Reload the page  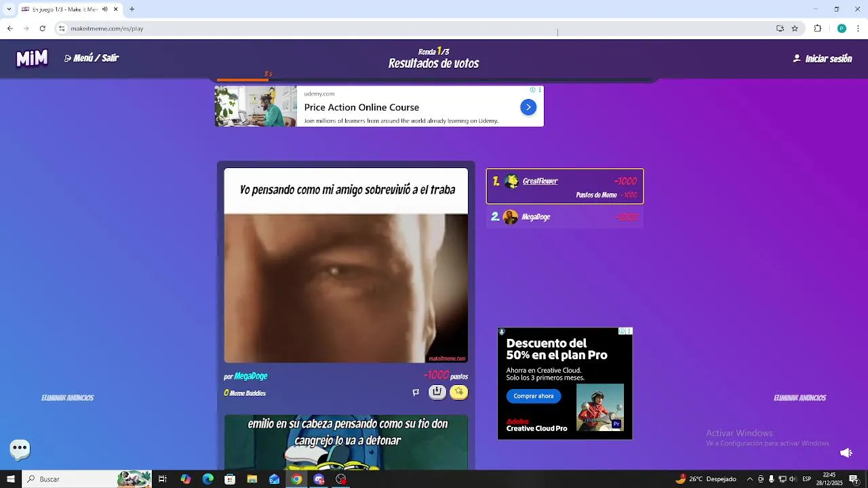42,28
